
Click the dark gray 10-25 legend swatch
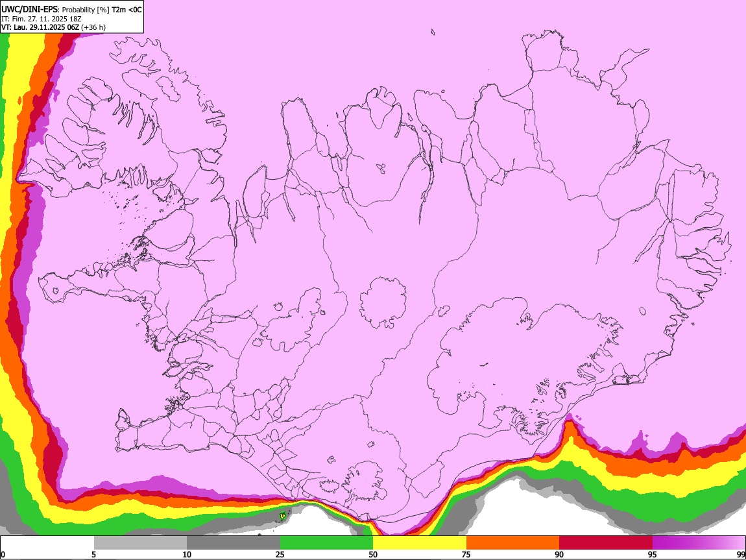[x=234, y=542]
